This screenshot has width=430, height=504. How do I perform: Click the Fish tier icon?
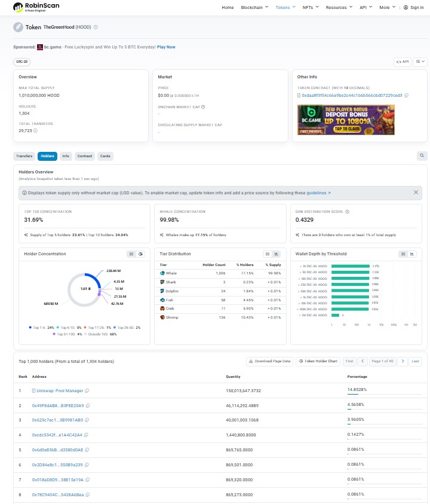point(162,300)
